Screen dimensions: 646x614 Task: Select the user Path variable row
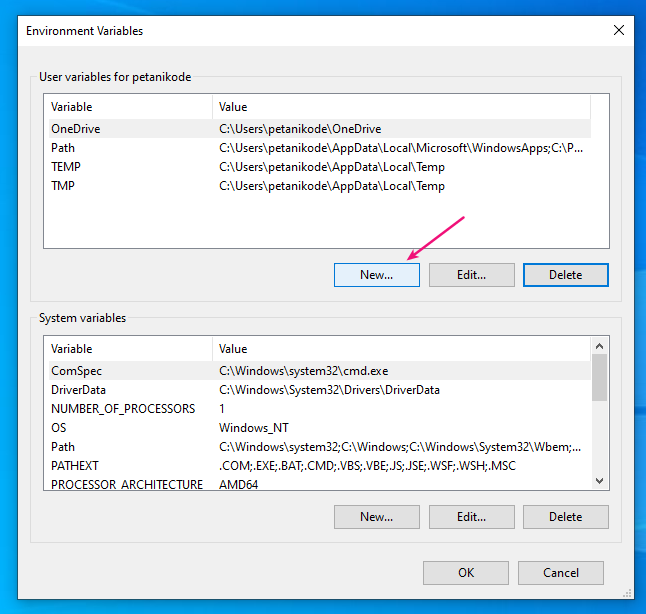[63, 148]
